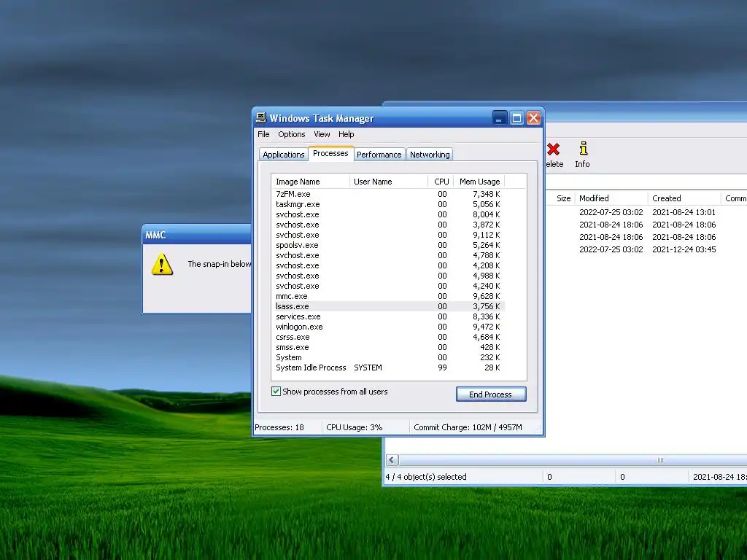Select the csrss.exe process row
This screenshot has height=560, width=747.
(388, 337)
